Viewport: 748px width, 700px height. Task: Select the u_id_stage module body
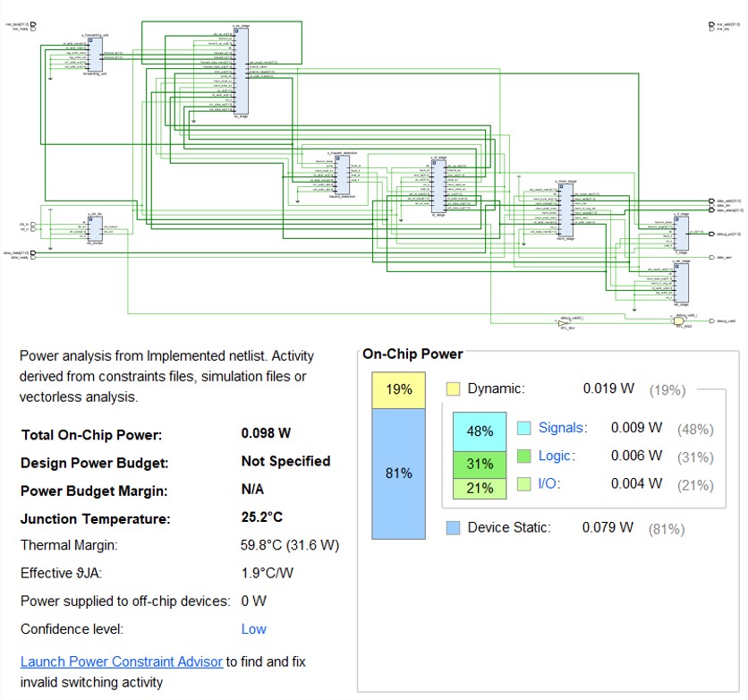(439, 186)
